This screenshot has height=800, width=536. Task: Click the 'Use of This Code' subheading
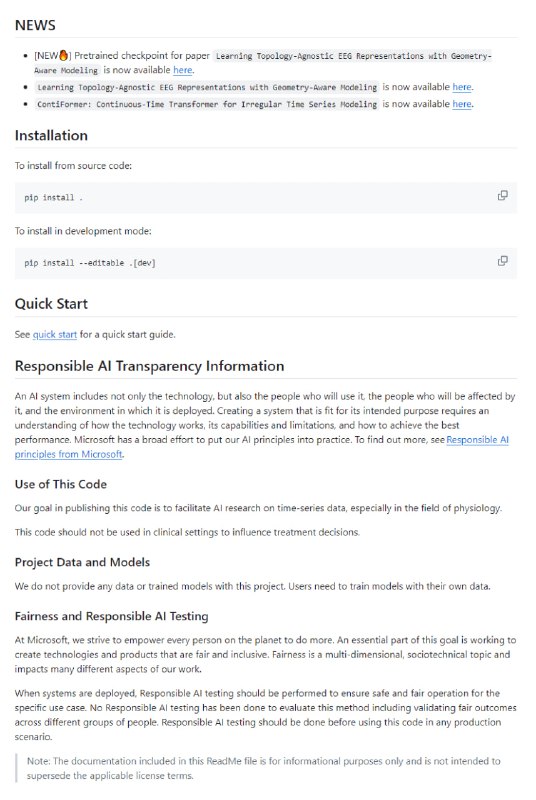(x=61, y=484)
